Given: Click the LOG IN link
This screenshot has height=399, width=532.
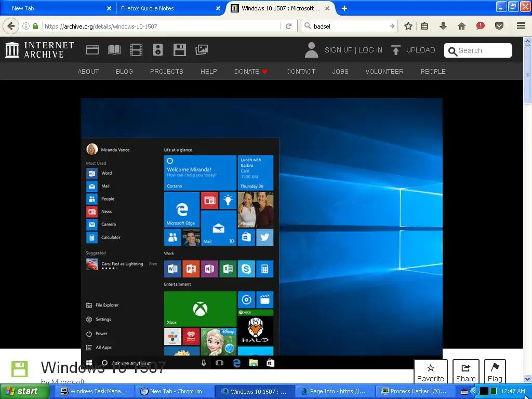Looking at the screenshot, I should coord(370,50).
